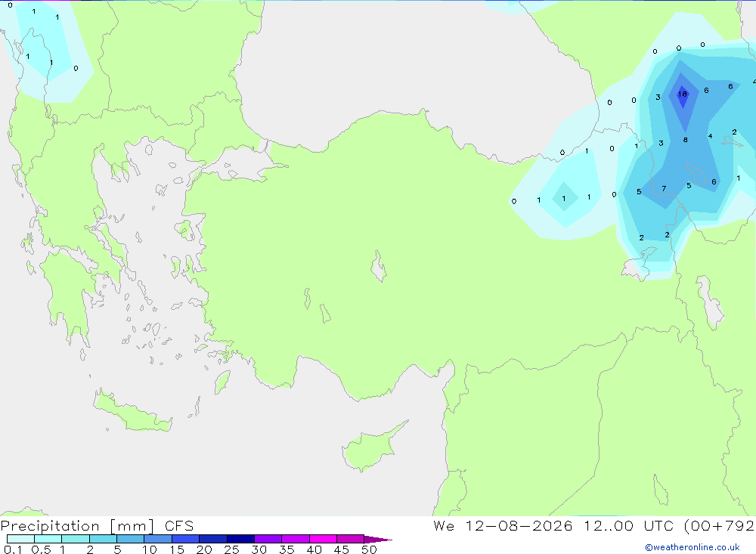Click the 15–20 mm legend color box
756x554 pixels.
pos(186,539)
